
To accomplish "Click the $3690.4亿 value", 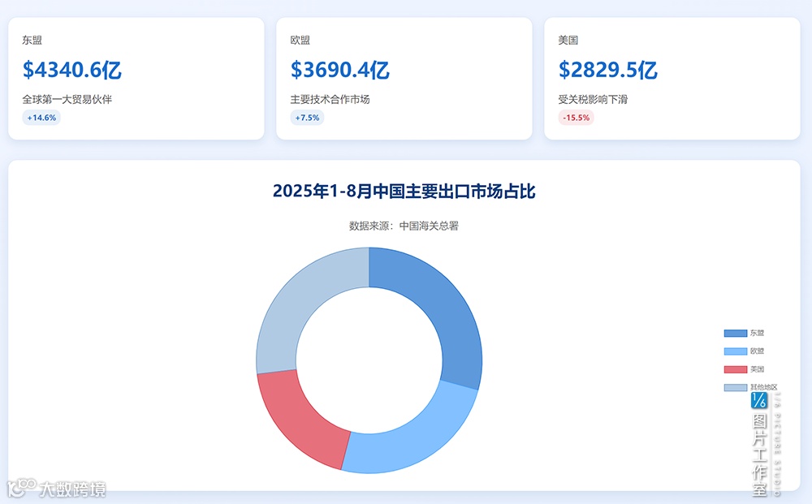I will point(339,70).
